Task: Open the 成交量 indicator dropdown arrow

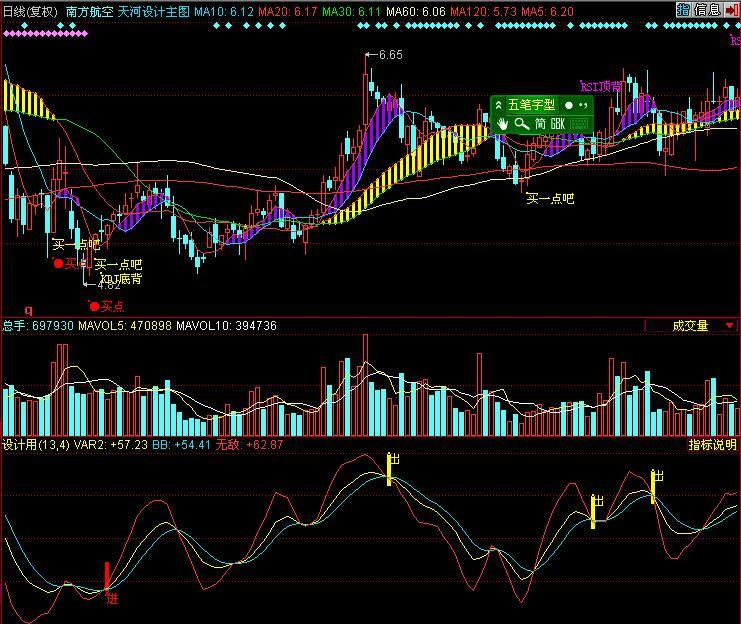Action: pos(730,326)
